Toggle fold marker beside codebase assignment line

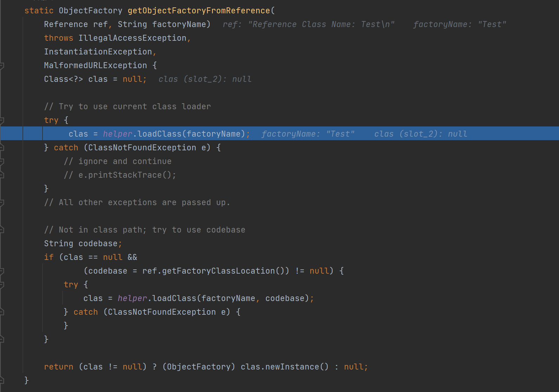tap(2, 271)
